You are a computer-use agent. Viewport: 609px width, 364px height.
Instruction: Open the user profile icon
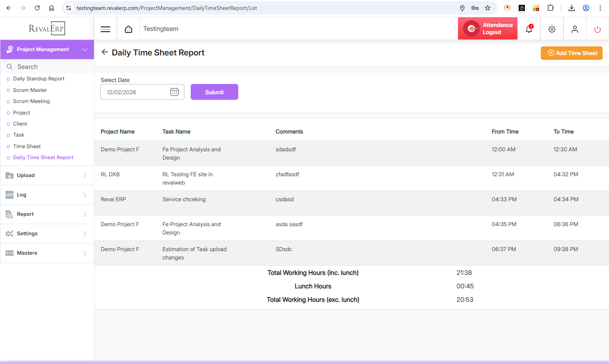coord(575,29)
